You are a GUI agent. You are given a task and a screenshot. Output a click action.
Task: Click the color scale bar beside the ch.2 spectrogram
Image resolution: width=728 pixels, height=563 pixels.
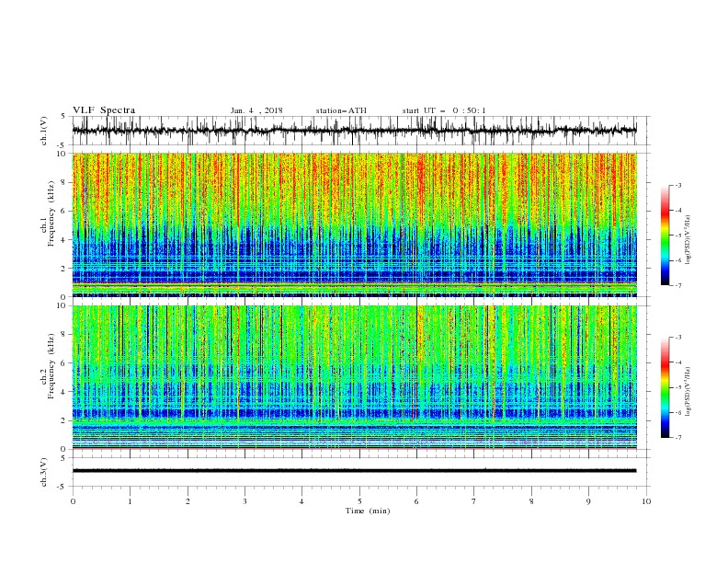click(665, 387)
